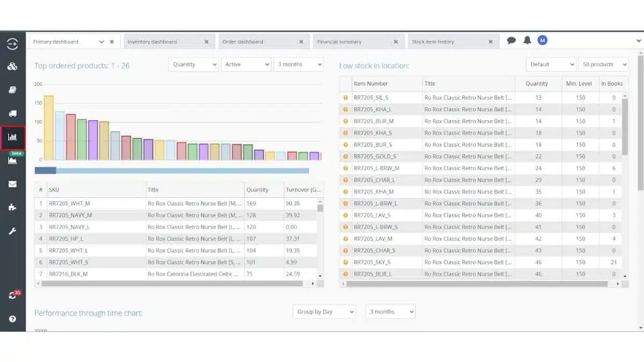This screenshot has width=644, height=362.
Task: Click the tallest yellow bar in chart
Action: point(48,128)
